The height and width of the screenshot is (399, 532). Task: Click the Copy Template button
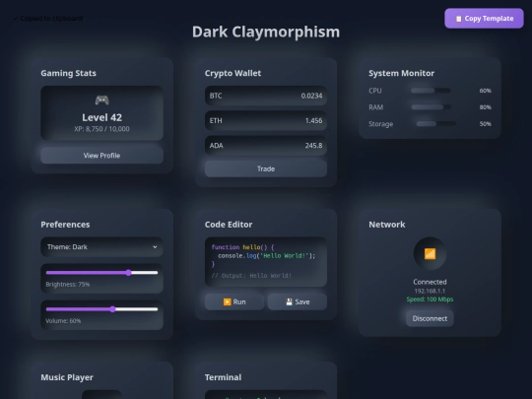[484, 19]
